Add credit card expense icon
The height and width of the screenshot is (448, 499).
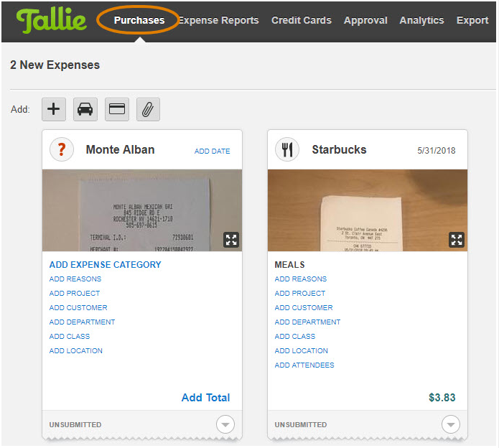[117, 109]
